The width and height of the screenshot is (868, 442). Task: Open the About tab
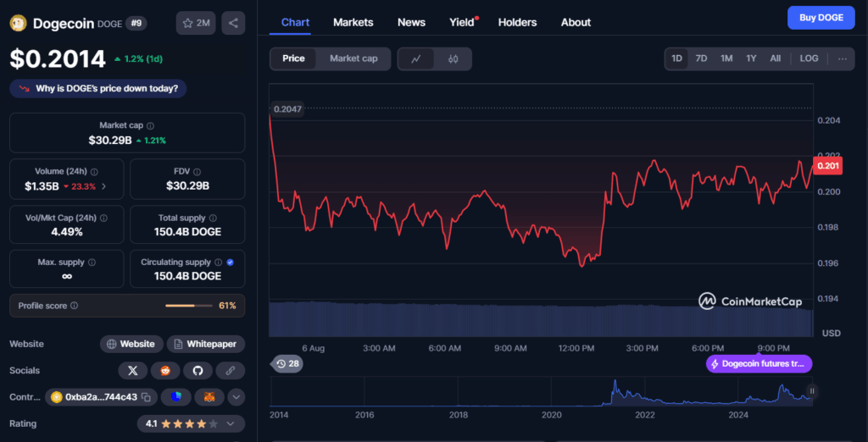pyautogui.click(x=576, y=23)
